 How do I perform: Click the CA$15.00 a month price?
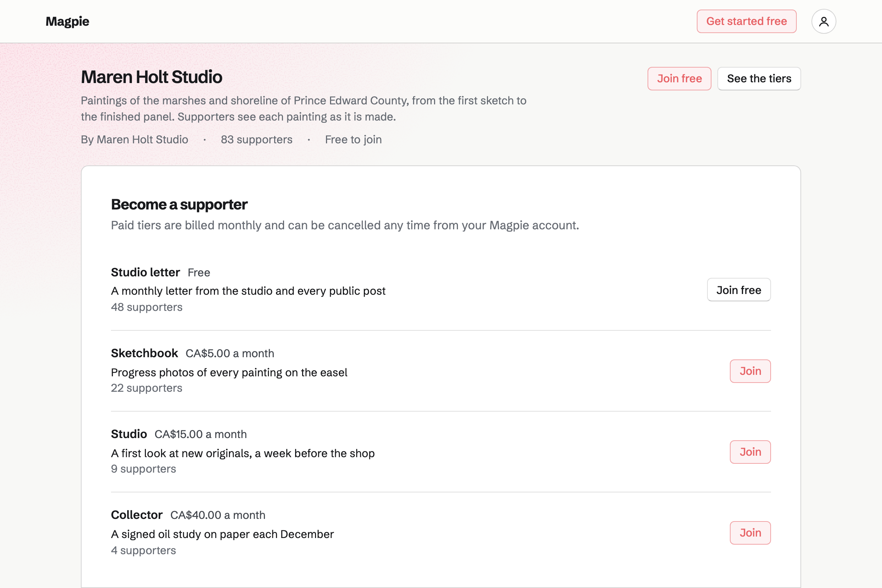click(x=201, y=434)
